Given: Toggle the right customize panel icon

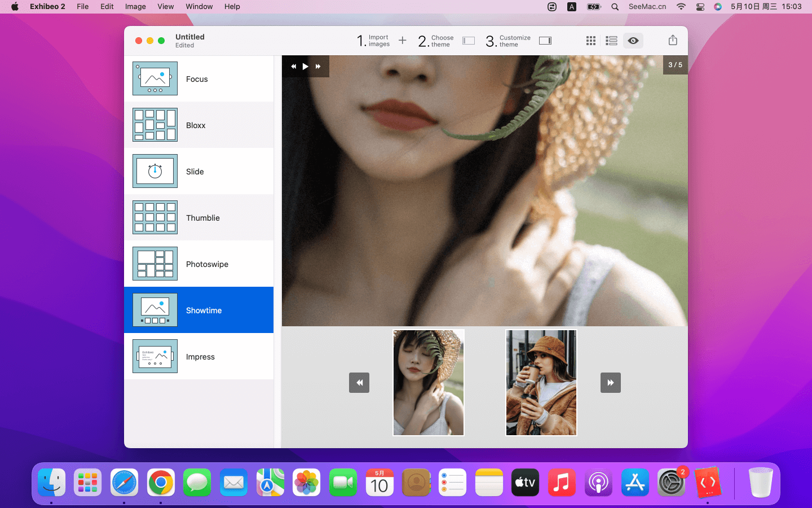Looking at the screenshot, I should tap(545, 41).
